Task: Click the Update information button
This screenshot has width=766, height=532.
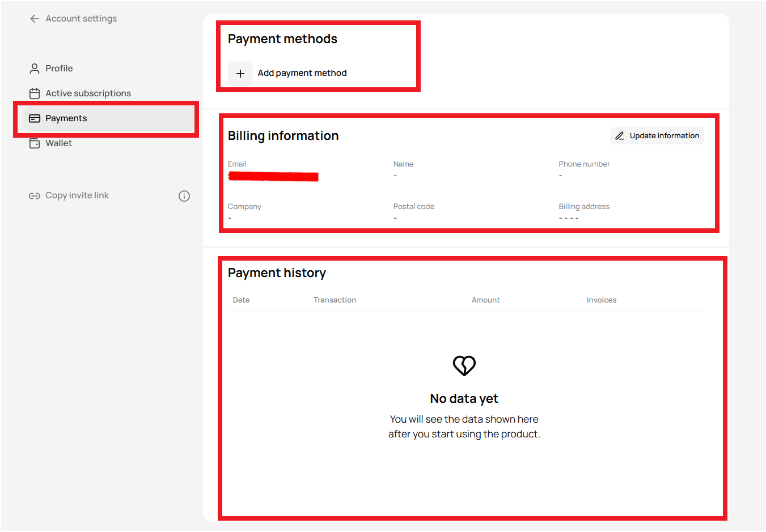Action: (657, 135)
